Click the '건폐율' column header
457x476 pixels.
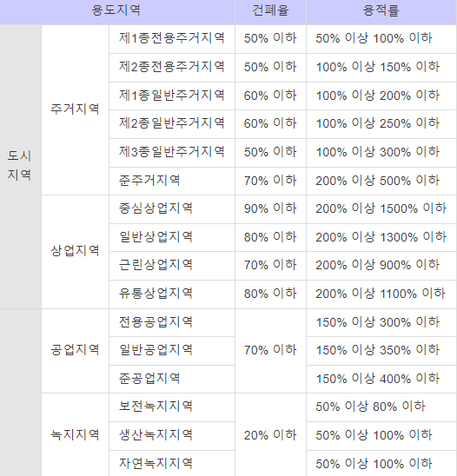coord(270,12)
